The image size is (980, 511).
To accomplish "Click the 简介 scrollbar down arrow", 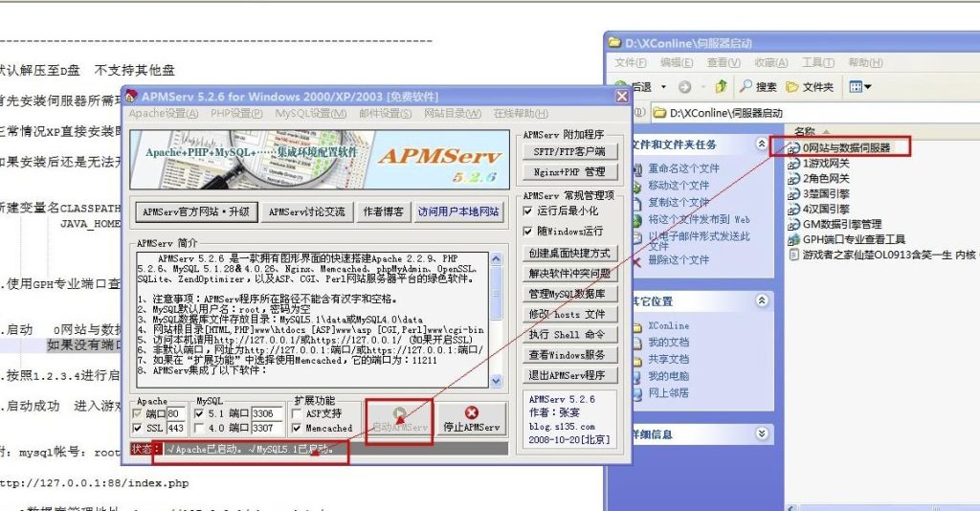I will coord(497,381).
